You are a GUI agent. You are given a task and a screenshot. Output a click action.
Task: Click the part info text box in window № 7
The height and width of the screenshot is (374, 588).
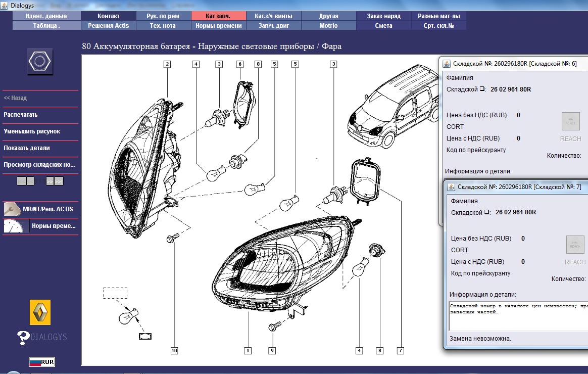(518, 316)
